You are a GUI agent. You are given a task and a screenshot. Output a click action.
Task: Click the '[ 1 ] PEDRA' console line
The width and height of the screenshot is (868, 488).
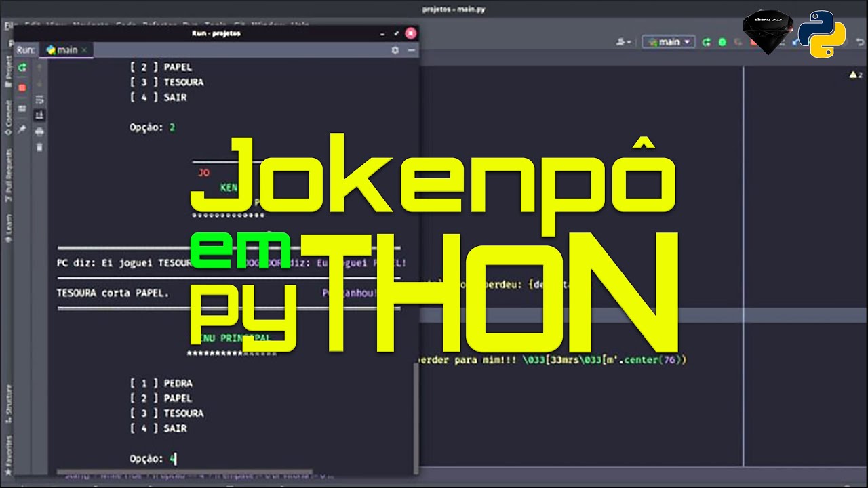click(x=161, y=383)
